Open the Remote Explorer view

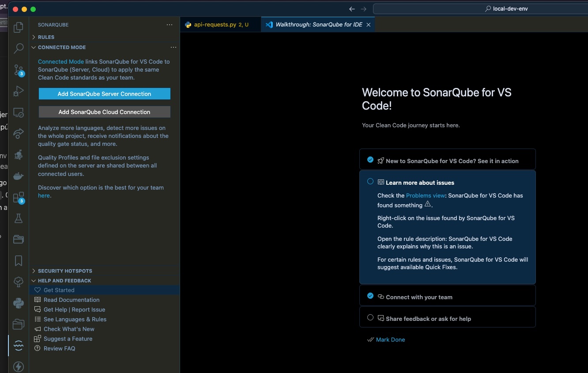click(19, 112)
